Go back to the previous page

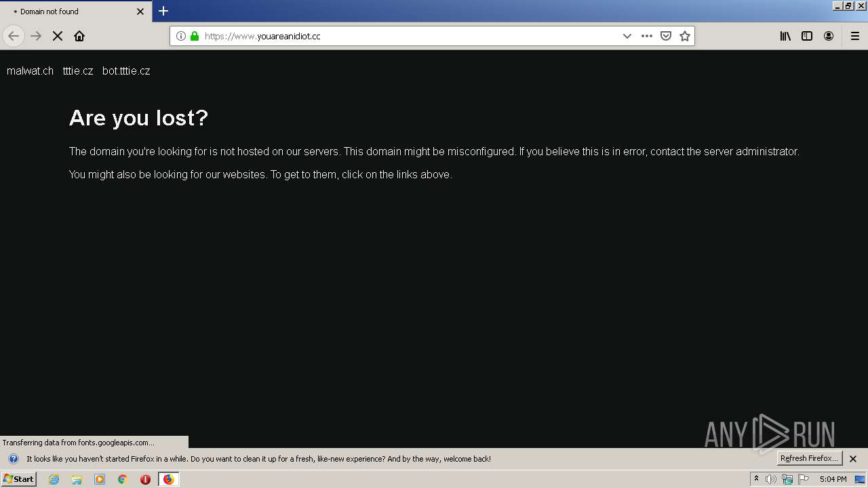[14, 36]
